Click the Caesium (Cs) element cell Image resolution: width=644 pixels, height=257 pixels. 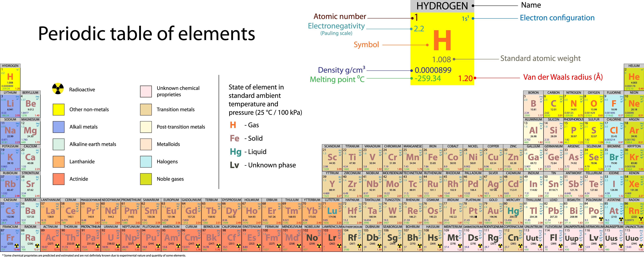point(10,211)
